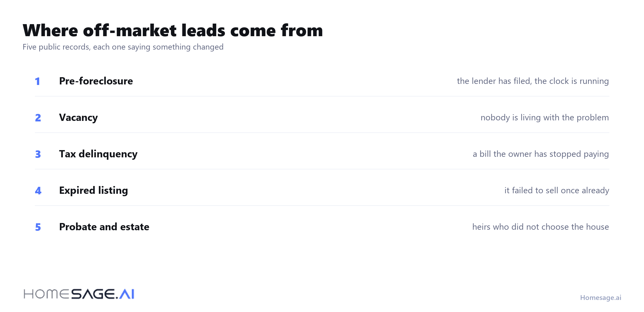The width and height of the screenshot is (644, 312).
Task: Click the blue number 5 marker
Action: [x=38, y=227]
